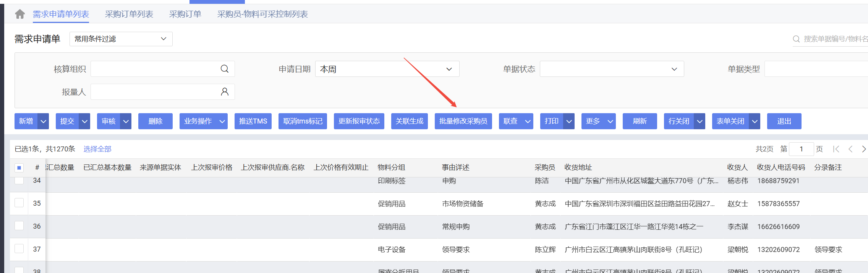The image size is (868, 273).
Task: Click the 批量修改采购员 button
Action: pos(463,121)
